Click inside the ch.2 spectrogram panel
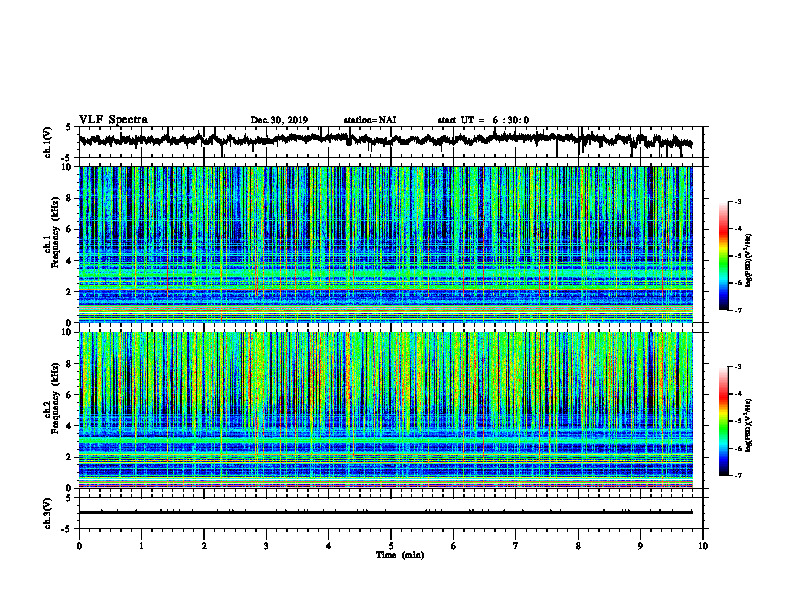The height and width of the screenshot is (612, 792). tap(386, 410)
